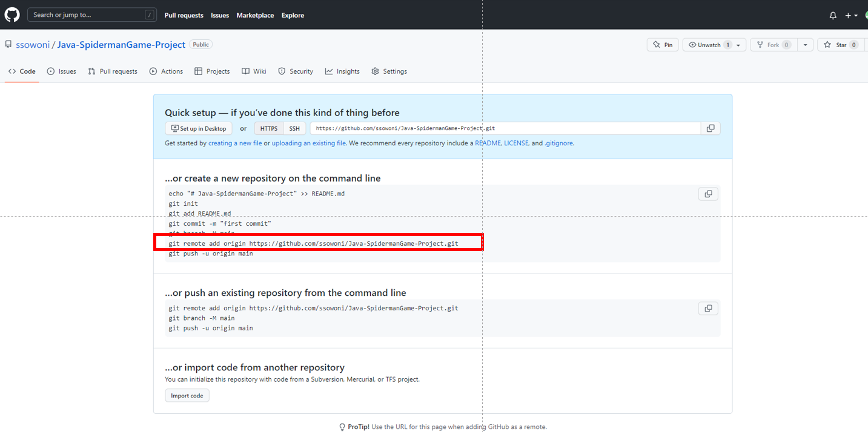Image resolution: width=868 pixels, height=432 pixels.
Task: Click the '...or import code from another repository' heading
Action: [254, 367]
